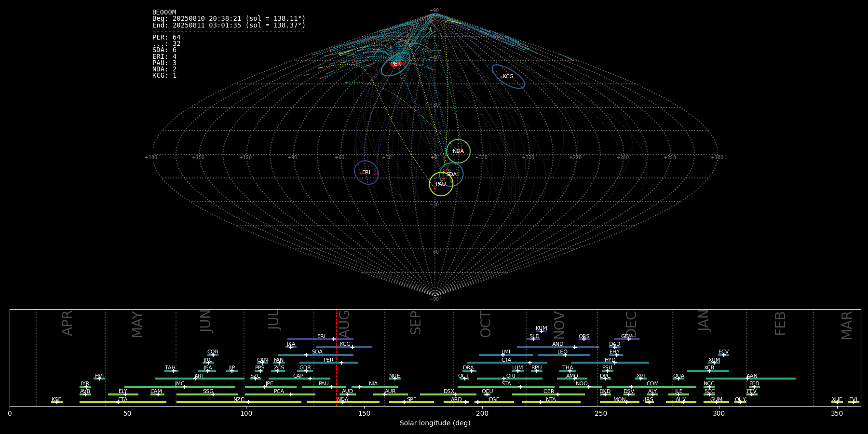Select the NTA shower bar in timeline
The image size is (868, 434).
click(x=551, y=402)
